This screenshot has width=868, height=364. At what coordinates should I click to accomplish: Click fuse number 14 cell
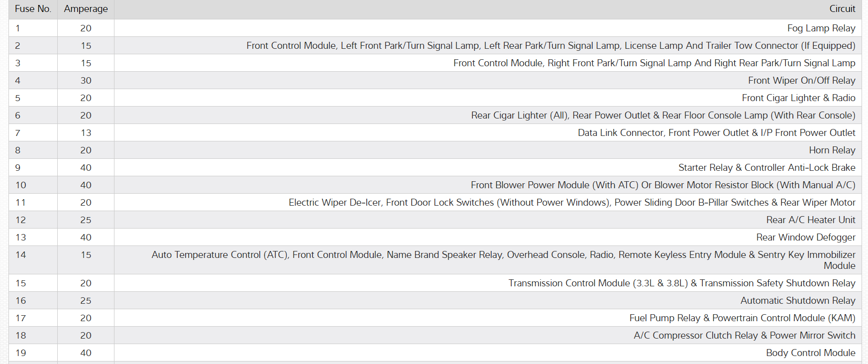coord(21,255)
